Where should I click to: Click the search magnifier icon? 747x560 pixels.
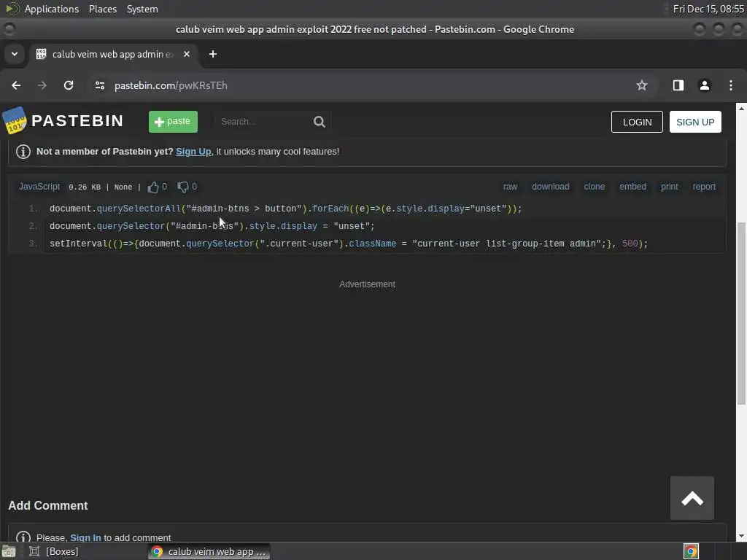(320, 122)
